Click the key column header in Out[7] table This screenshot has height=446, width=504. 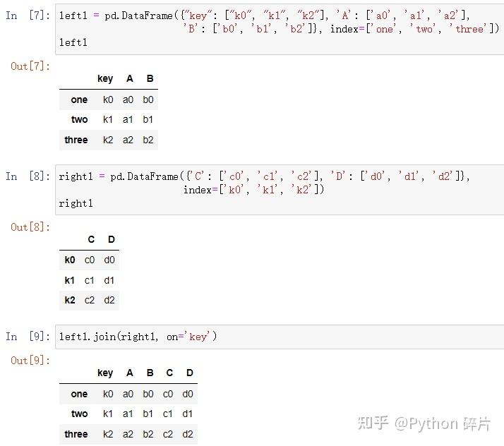105,79
